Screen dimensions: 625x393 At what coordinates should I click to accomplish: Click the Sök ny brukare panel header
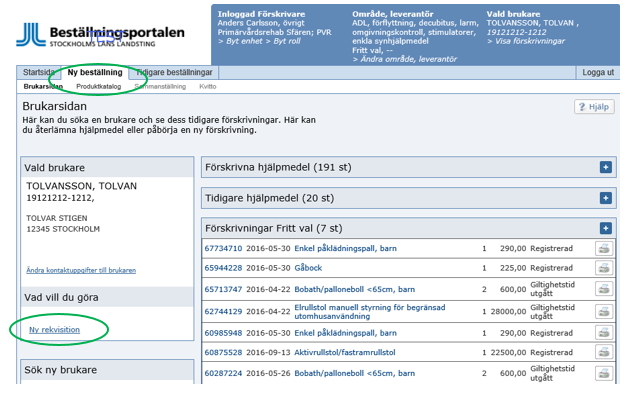(x=107, y=370)
